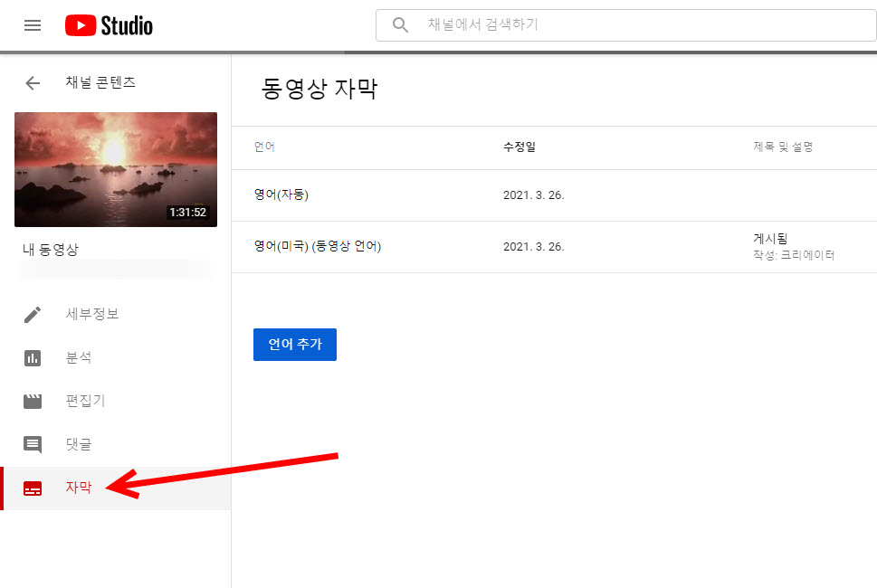Click the 2021. 3. 26. date for 영어(자동)
The height and width of the screenshot is (588, 877).
[534, 195]
